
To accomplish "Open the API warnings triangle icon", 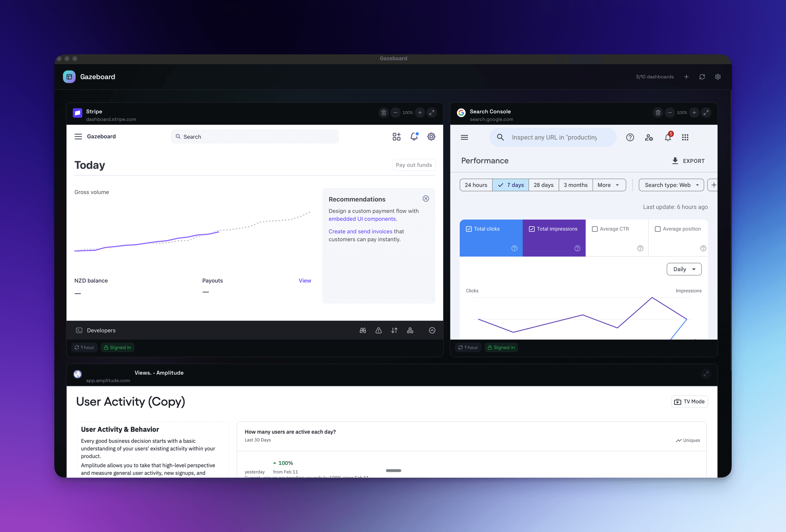I will tap(378, 330).
